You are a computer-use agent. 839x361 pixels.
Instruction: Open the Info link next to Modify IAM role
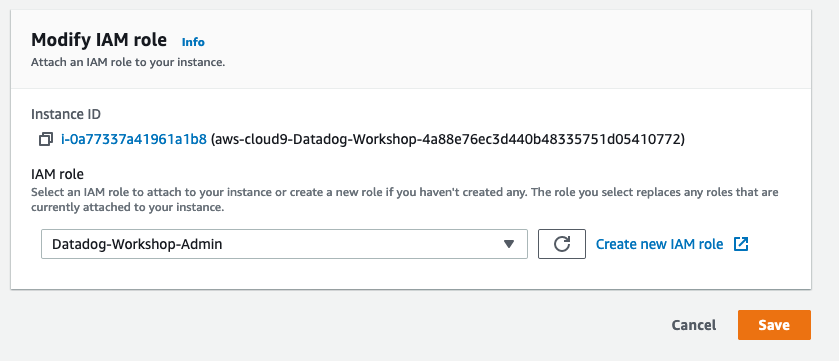(193, 42)
